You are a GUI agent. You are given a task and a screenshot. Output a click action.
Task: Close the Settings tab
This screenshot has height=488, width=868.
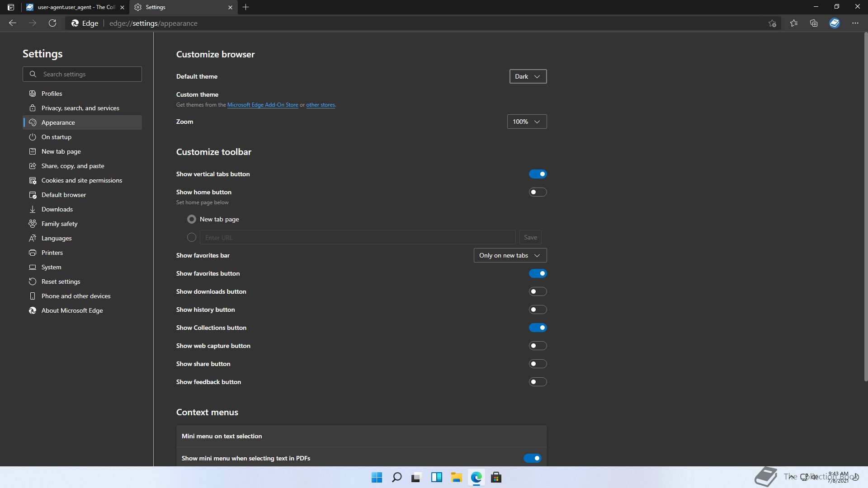[x=230, y=7]
